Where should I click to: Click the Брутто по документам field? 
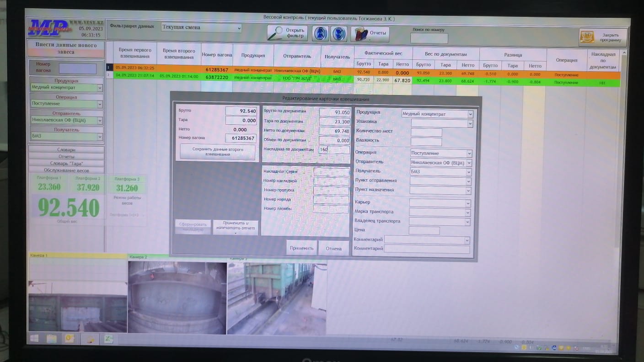[x=334, y=112]
